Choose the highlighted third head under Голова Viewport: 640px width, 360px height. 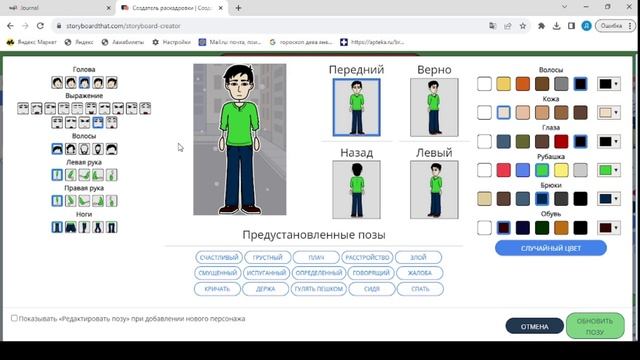(84, 82)
